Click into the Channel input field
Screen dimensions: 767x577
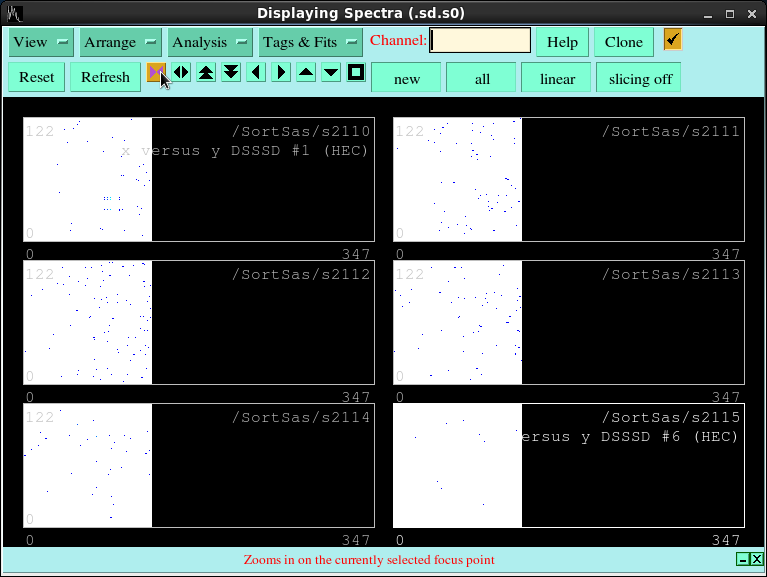point(480,40)
